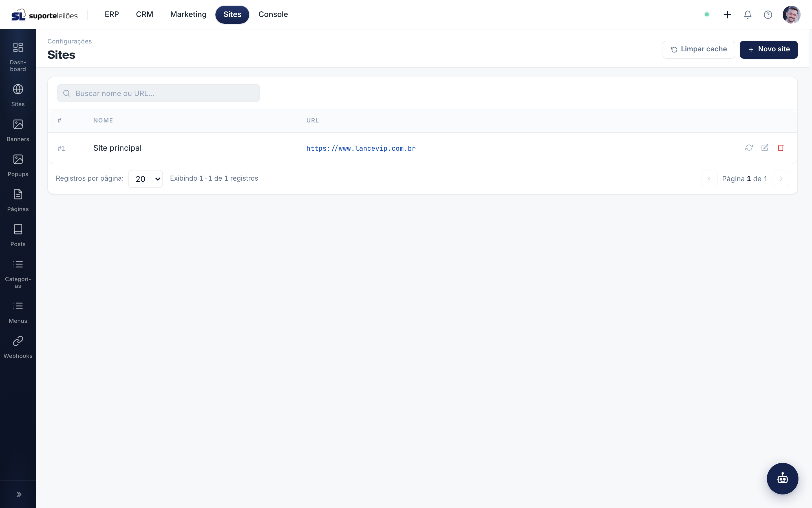The height and width of the screenshot is (508, 812).
Task: Click the #1 row number
Action: 61,148
